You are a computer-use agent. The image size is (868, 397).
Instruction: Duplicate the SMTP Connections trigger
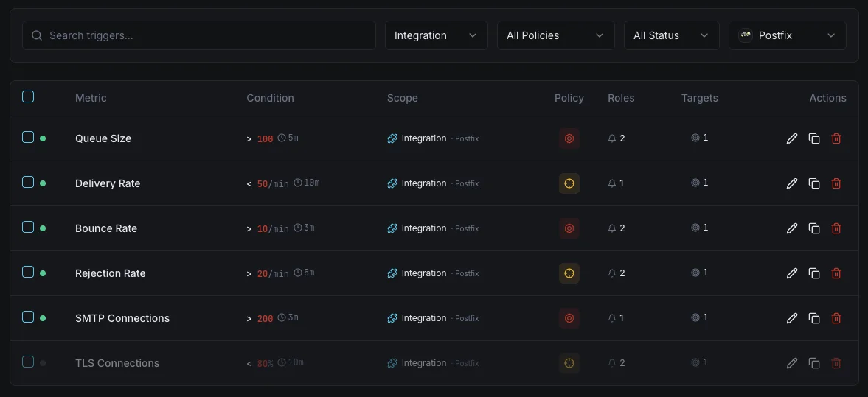point(814,318)
